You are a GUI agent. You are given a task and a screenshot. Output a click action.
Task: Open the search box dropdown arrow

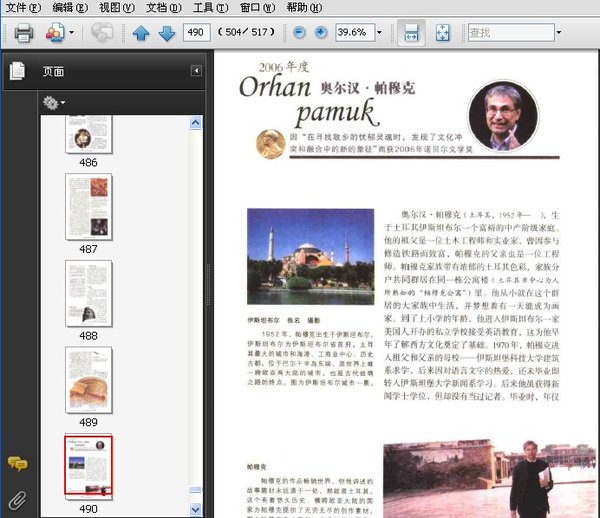558,33
